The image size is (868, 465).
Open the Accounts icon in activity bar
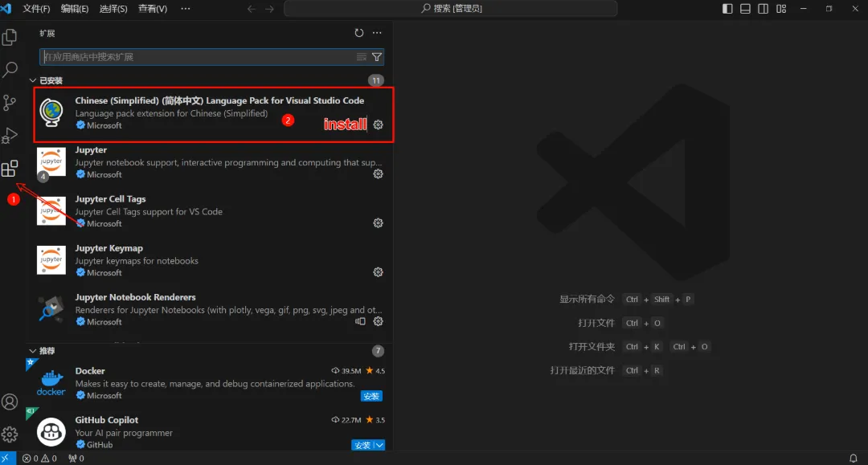tap(10, 402)
